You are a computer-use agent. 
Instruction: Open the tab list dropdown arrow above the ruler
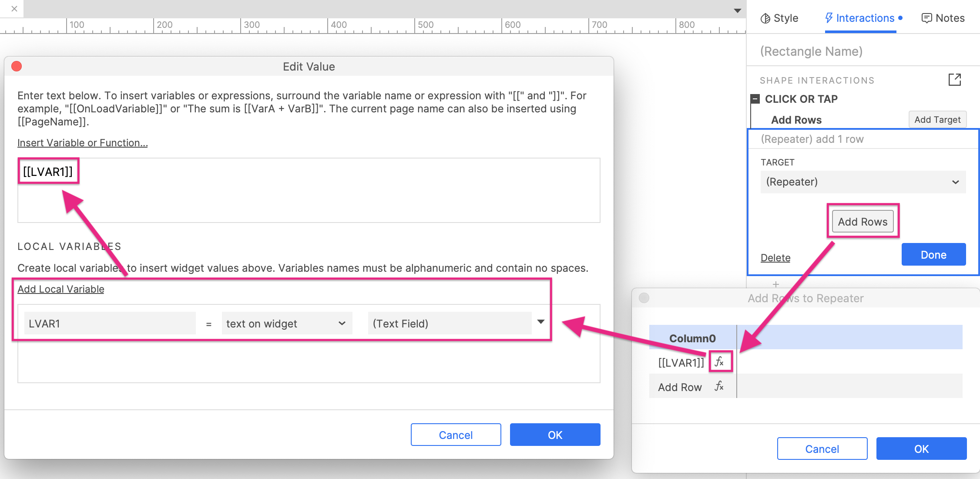tap(737, 10)
